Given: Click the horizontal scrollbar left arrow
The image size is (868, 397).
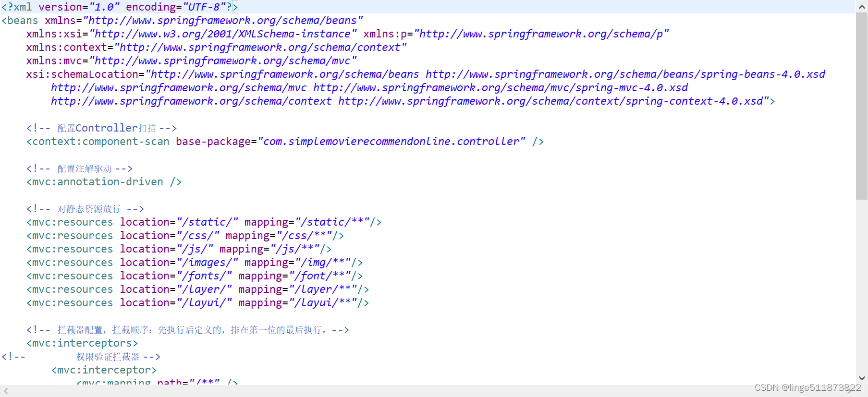Looking at the screenshot, I should point(6,391).
